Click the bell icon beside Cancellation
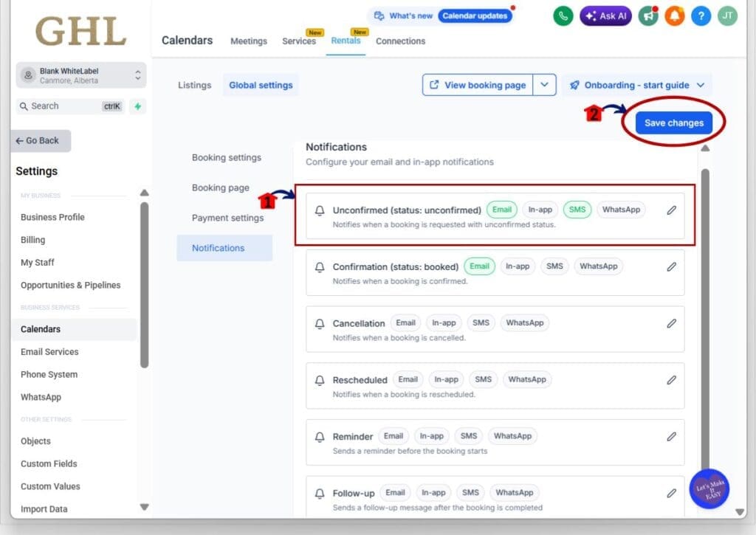756x535 pixels. coord(320,324)
